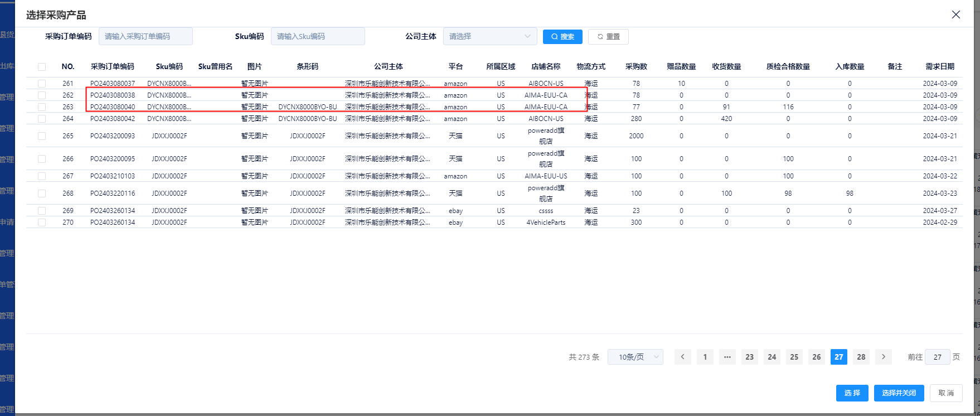Viewport: 980px width, 416px height.
Task: Go to next page arrow in pagination
Action: point(883,357)
